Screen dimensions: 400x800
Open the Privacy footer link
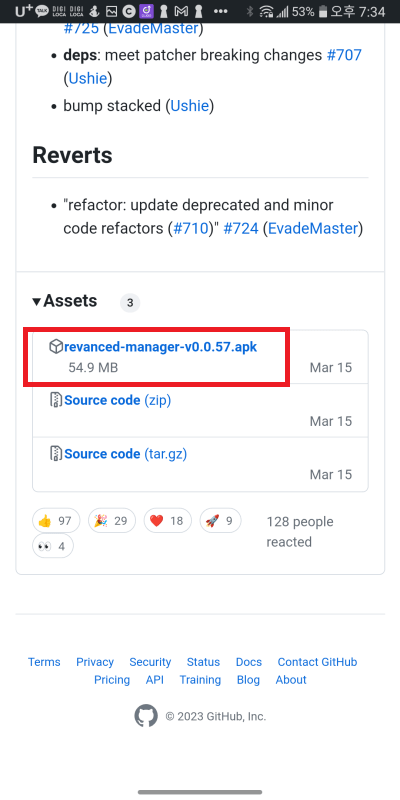pos(95,662)
